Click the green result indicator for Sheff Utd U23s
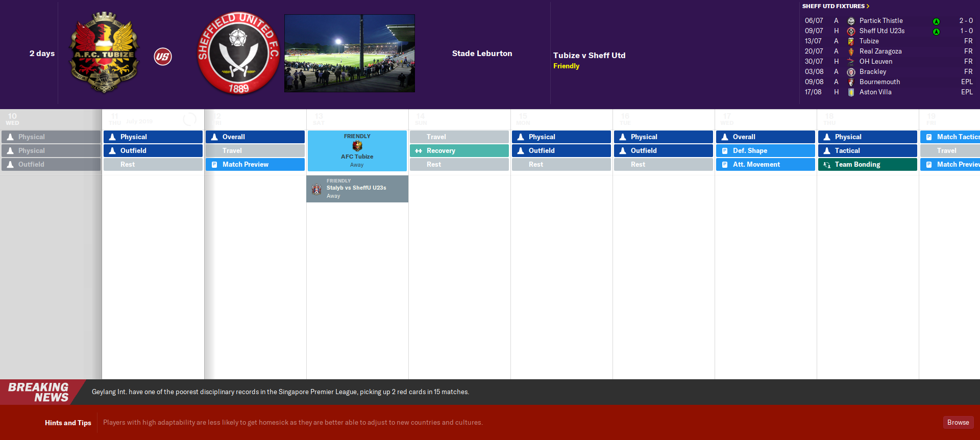 coord(936,32)
